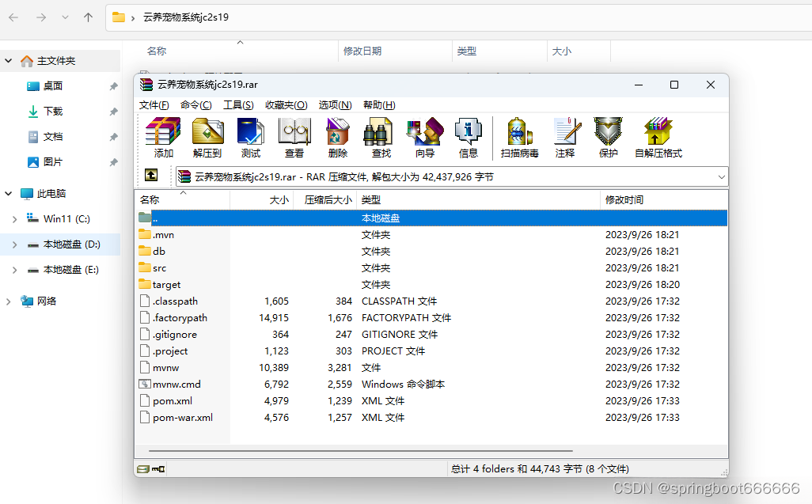Image resolution: width=812 pixels, height=504 pixels.
Task: Expand the Win11 (C:) drive node
Action: click(14, 219)
